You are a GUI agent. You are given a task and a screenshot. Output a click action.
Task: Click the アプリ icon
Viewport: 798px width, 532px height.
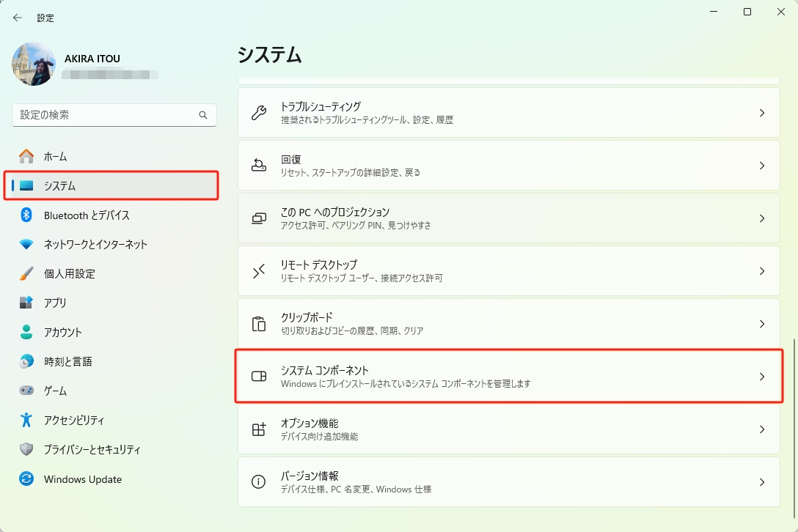23,303
